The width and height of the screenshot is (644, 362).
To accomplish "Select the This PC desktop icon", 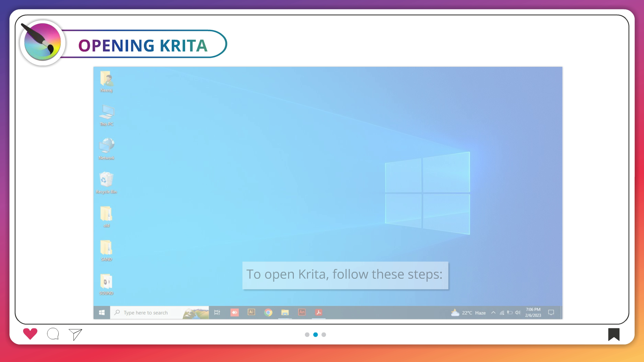I will tap(106, 115).
